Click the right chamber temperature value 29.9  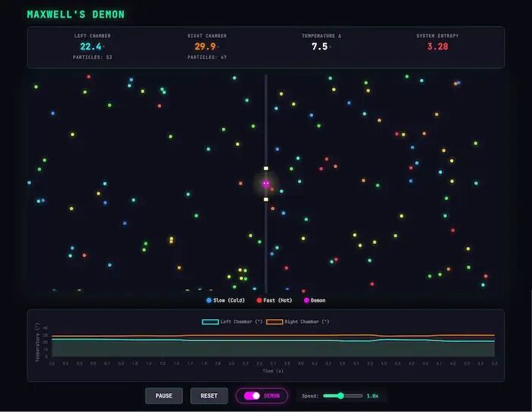[x=205, y=46]
